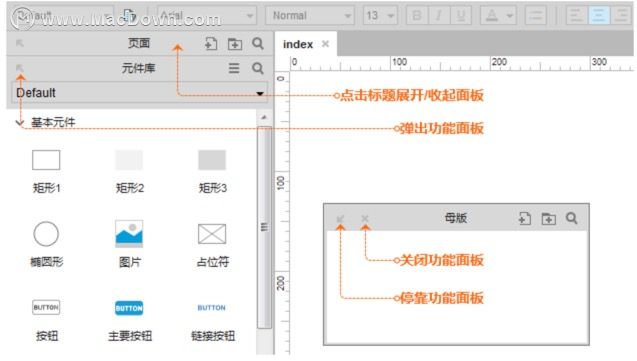Pop out the widget library panel arrow
Viewport: 637px width, 361px height.
coord(20,68)
